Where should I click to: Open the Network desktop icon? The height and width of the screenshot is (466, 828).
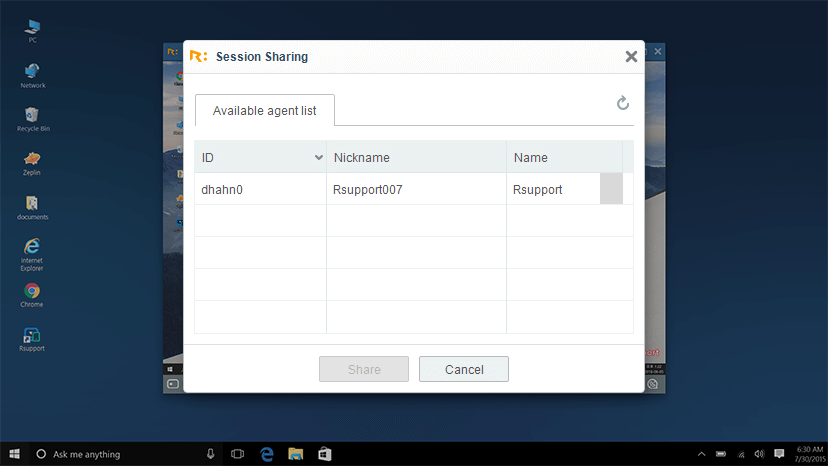[33, 76]
